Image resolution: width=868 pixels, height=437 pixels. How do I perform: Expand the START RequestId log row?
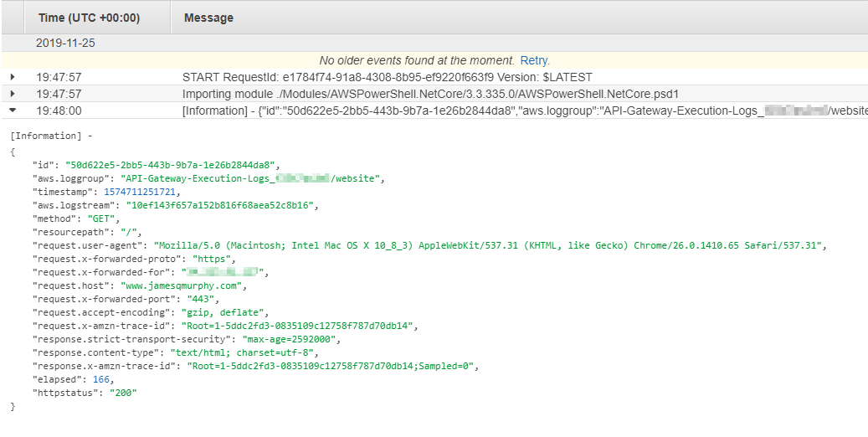point(13,77)
